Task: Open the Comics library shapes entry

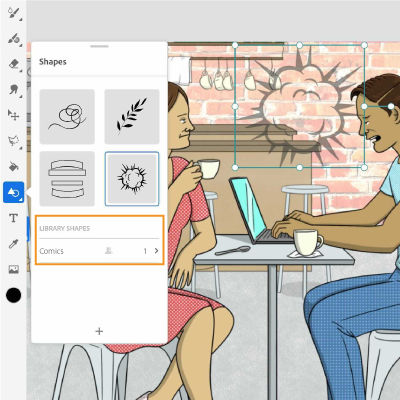Action: 99,251
